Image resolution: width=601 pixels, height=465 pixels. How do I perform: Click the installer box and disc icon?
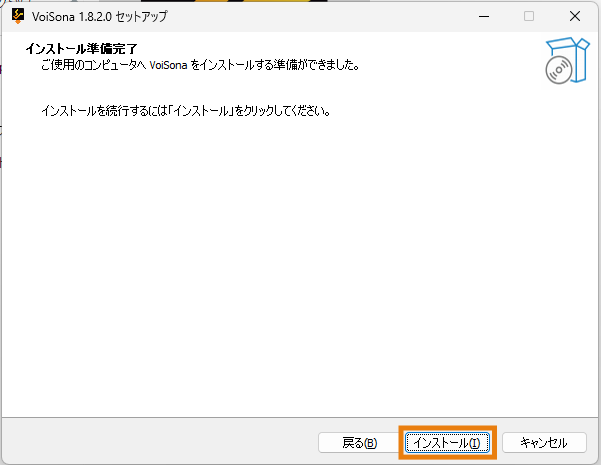pos(567,61)
